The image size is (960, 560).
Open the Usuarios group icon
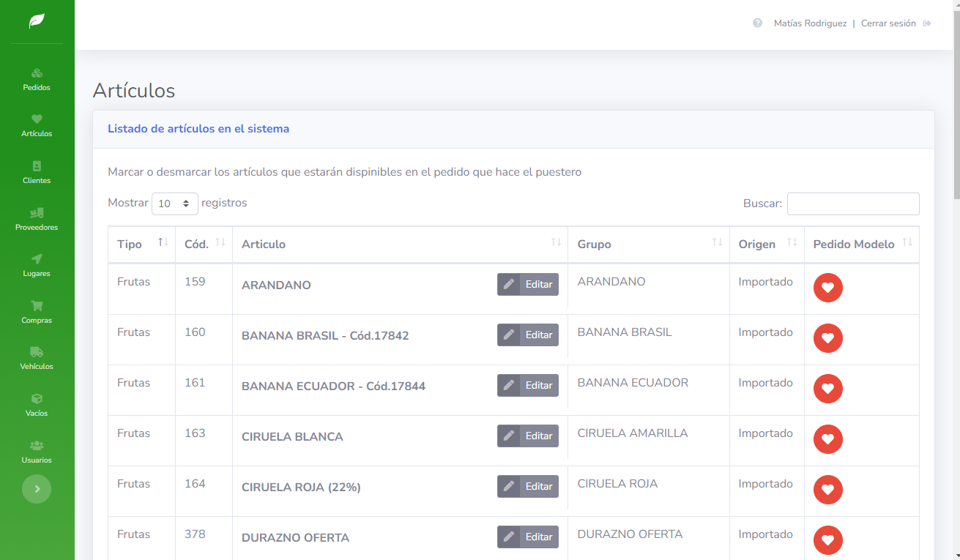click(37, 446)
